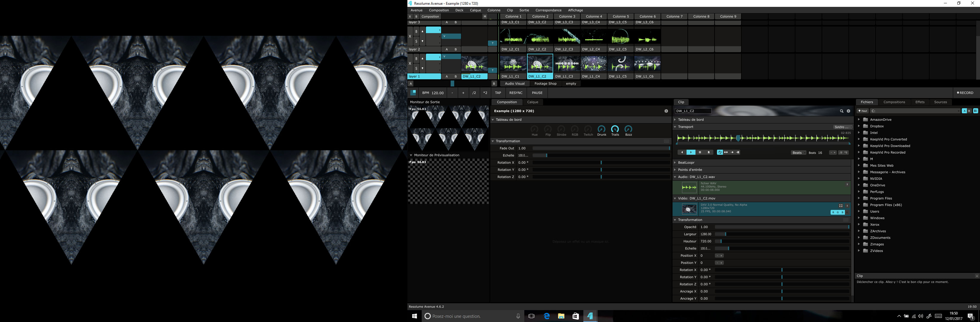Click the Trails effect knob
Viewport: 980px width, 322px height.
pyautogui.click(x=615, y=129)
